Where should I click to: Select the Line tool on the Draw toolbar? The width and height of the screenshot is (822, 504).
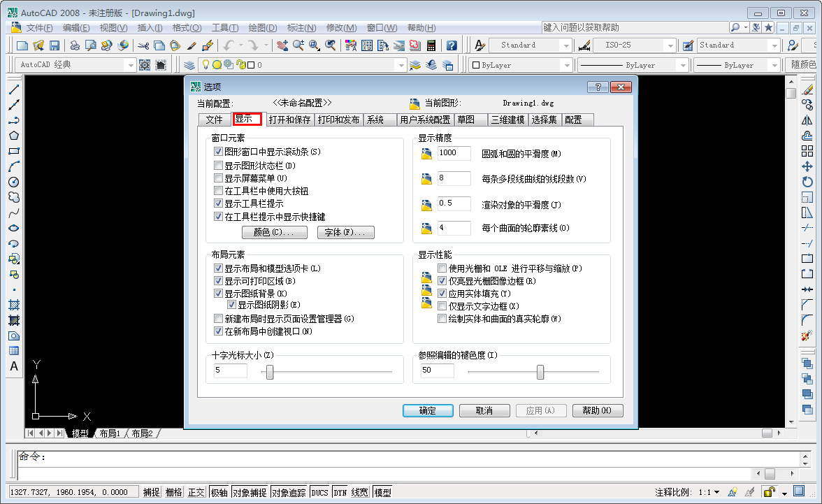point(14,89)
